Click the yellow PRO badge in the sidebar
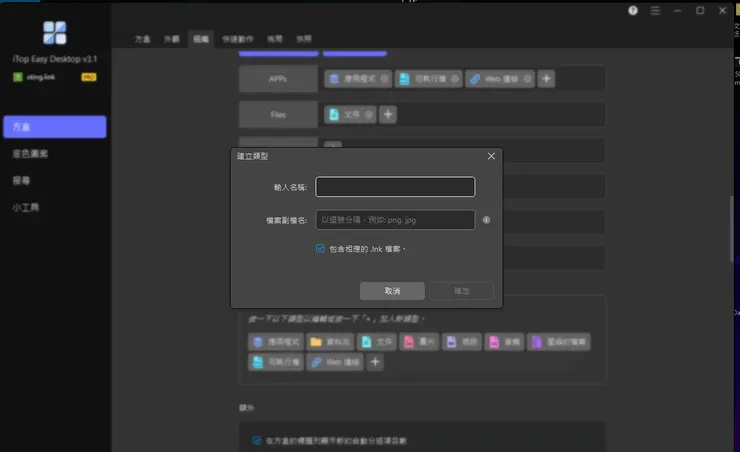Screen dimensions: 740x452 point(89,77)
